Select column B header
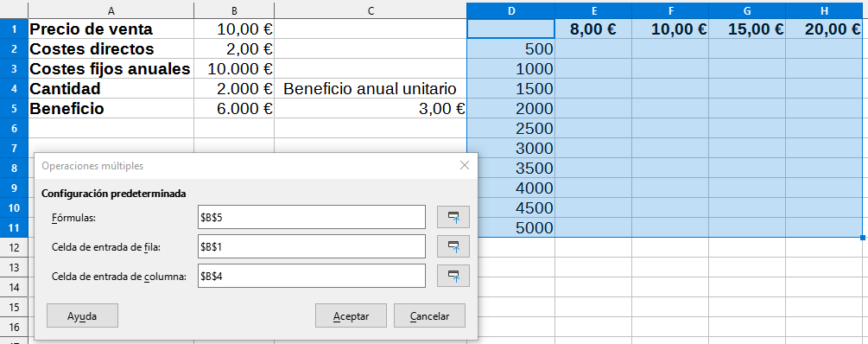Image resolution: width=868 pixels, height=344 pixels. tap(234, 10)
